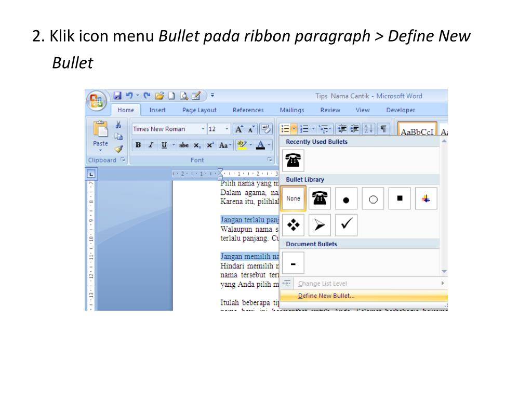The height and width of the screenshot is (399, 532).
Task: Click the Office button orb
Action: coord(96,101)
